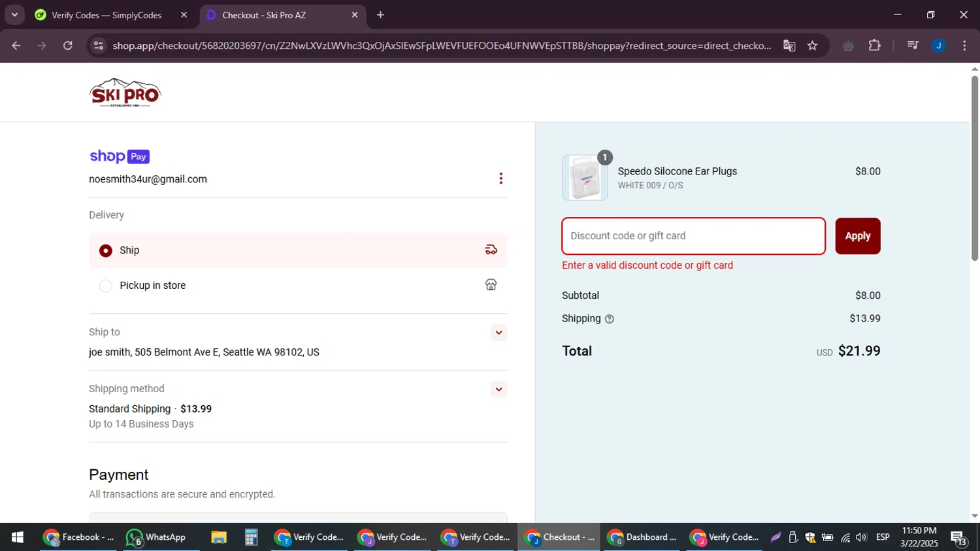Reload the checkout page

(x=68, y=46)
